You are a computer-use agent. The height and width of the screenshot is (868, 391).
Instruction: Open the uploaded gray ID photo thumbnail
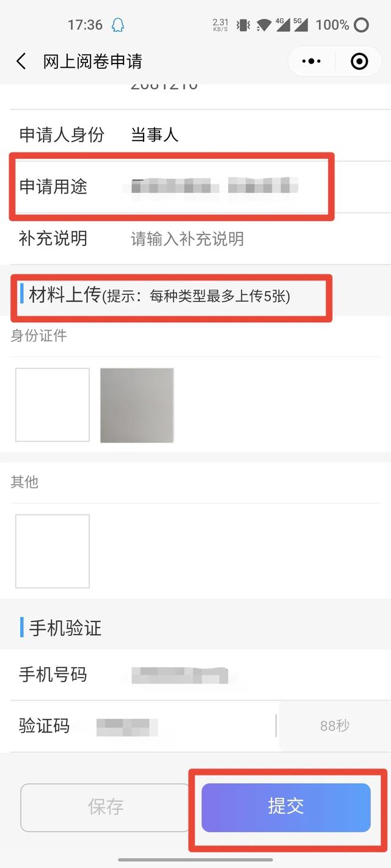click(x=137, y=405)
